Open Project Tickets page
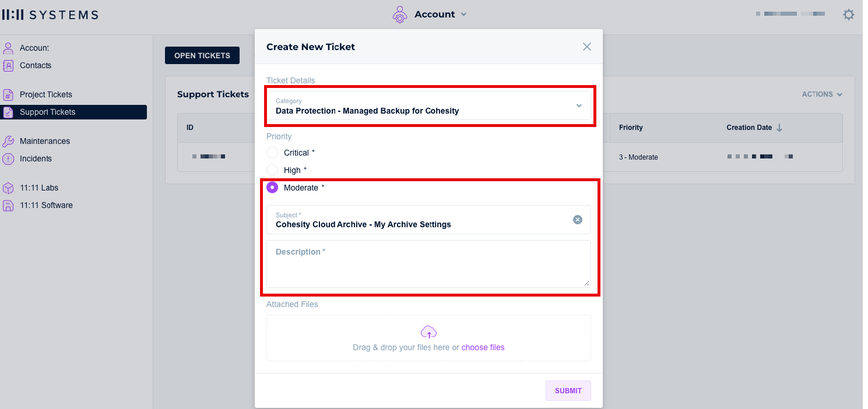Screen dimensions: 868x409 (46, 94)
